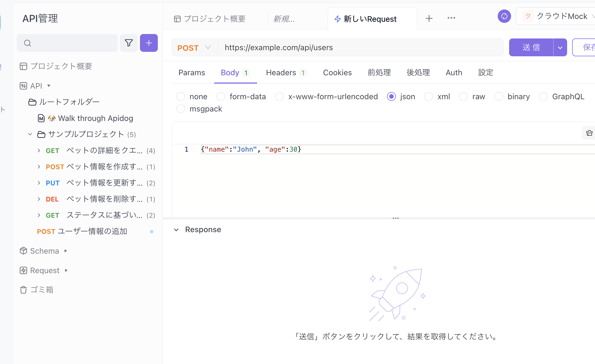Viewport: 595px width, 364px height.
Task: Click the search icon in API sidebar
Action: pyautogui.click(x=27, y=43)
